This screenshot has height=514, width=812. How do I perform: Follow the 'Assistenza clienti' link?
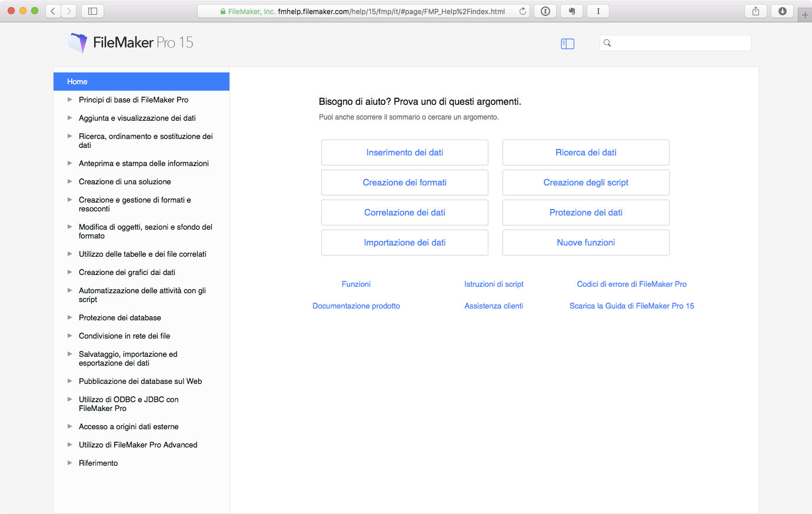[x=494, y=306]
